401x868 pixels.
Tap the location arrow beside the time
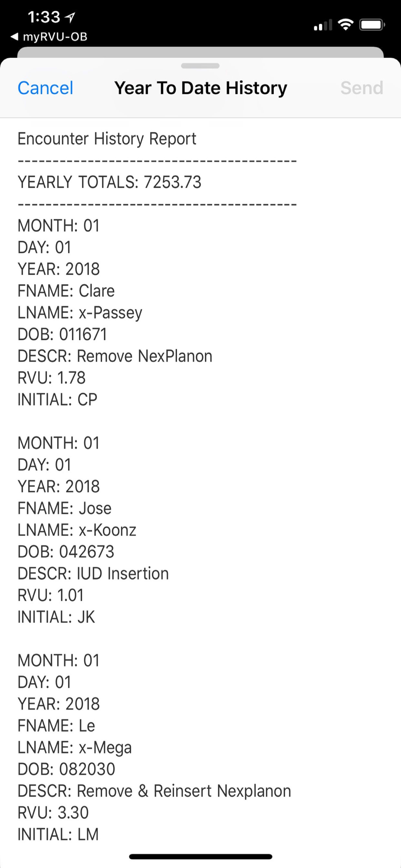coord(70,17)
